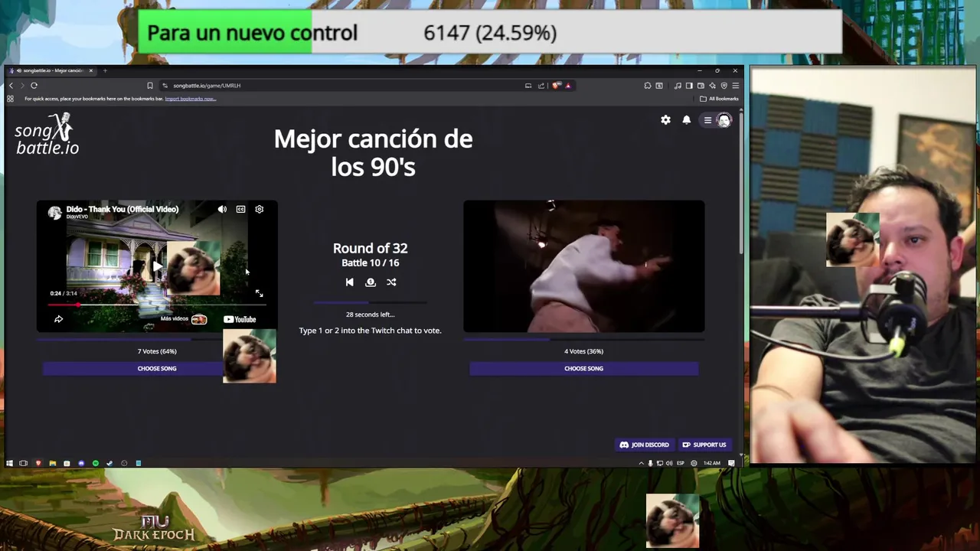
Task: Click the Brave Shields lion icon
Action: coord(557,86)
